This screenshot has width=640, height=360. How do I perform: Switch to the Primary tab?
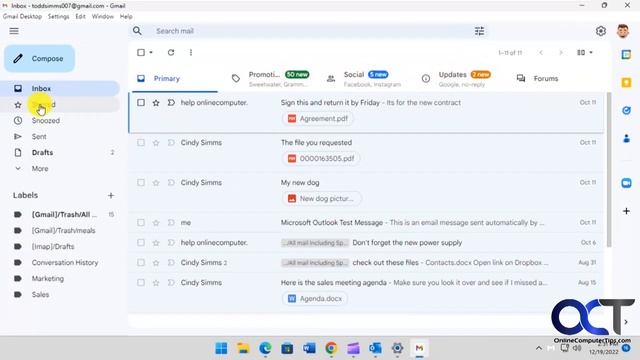coord(176,78)
